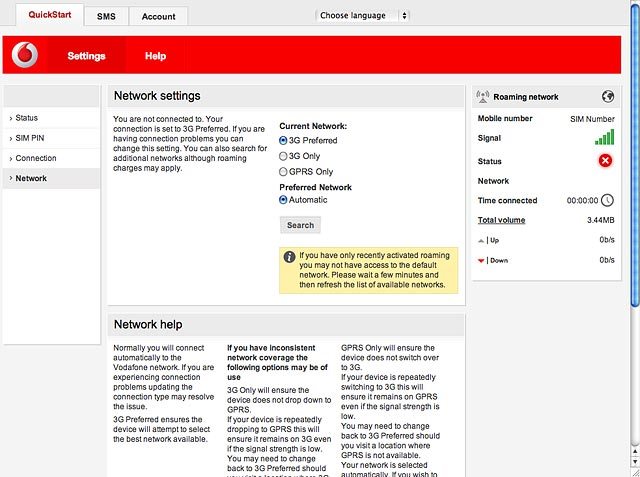The height and width of the screenshot is (477, 640).
Task: Select the GPRS Only radio button
Action: [283, 171]
